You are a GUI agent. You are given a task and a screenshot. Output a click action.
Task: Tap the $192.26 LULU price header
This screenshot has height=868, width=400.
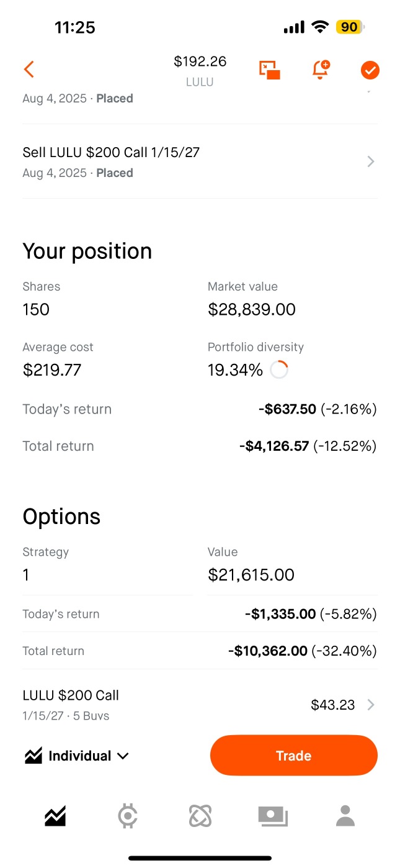(200, 71)
